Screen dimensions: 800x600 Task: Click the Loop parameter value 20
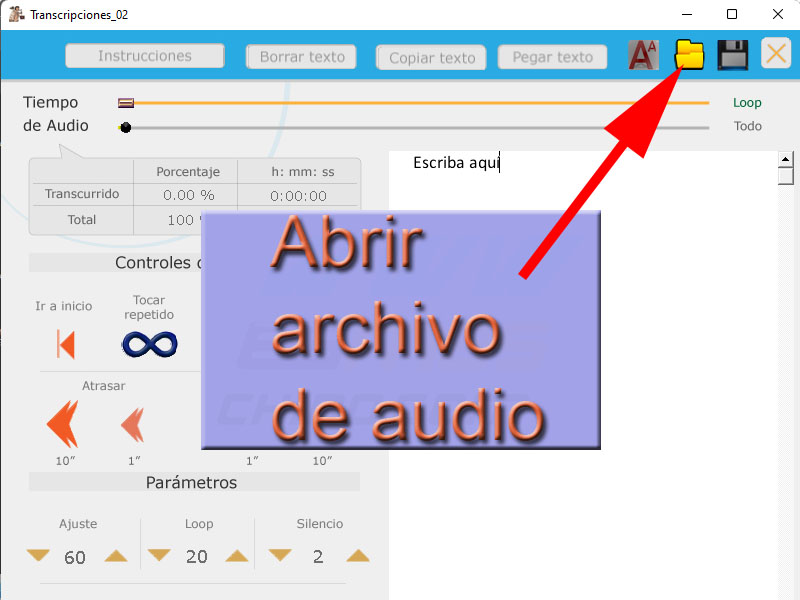pos(196,556)
